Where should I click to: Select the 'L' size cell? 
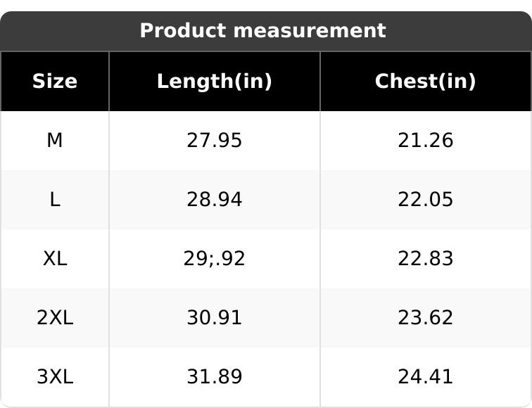(x=55, y=200)
